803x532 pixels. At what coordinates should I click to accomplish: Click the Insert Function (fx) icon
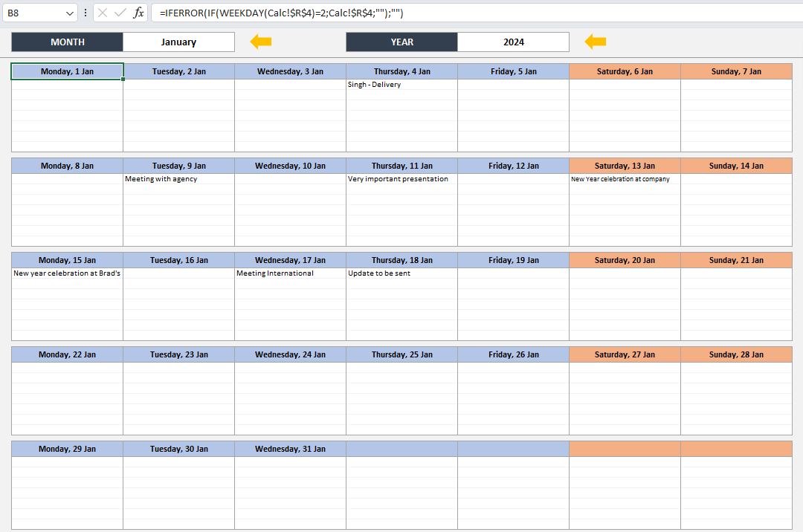[138, 13]
